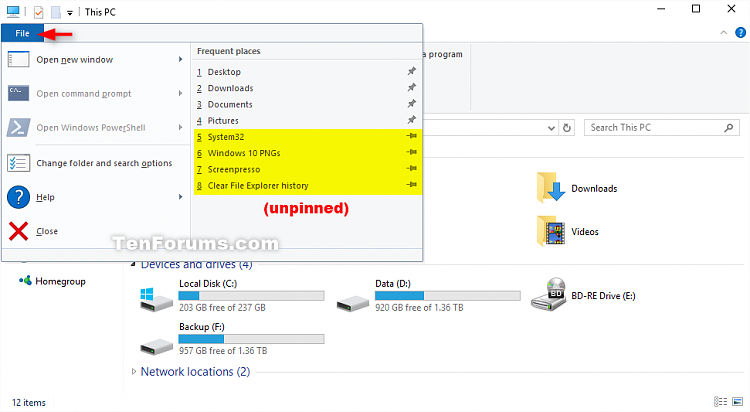Click Data (D:) usage bar
The height and width of the screenshot is (412, 750).
448,296
